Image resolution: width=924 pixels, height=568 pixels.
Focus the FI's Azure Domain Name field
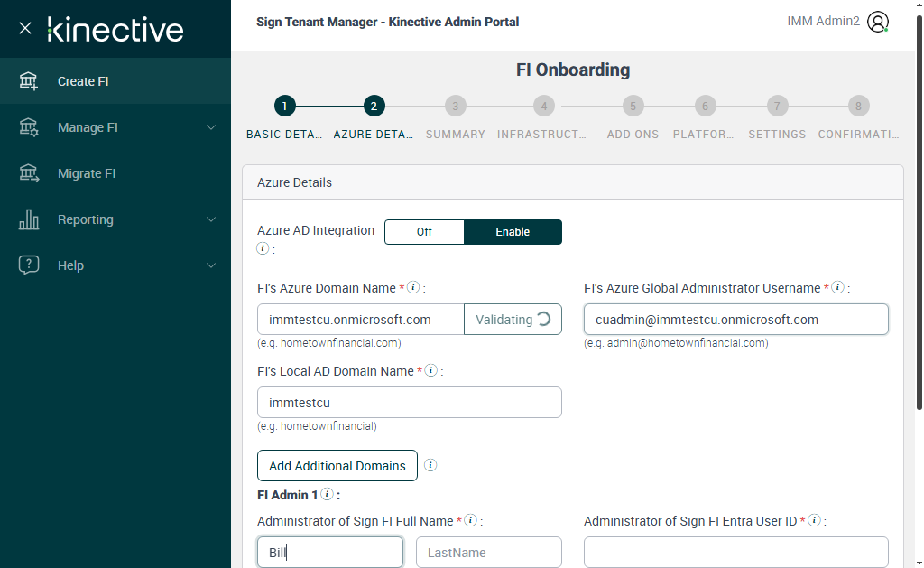361,319
